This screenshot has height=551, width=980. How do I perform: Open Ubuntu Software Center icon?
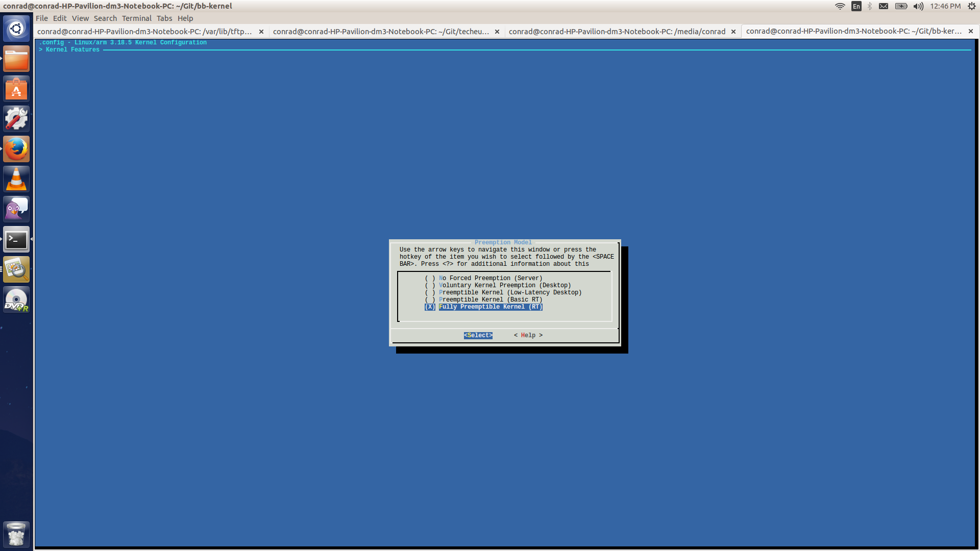click(x=16, y=89)
